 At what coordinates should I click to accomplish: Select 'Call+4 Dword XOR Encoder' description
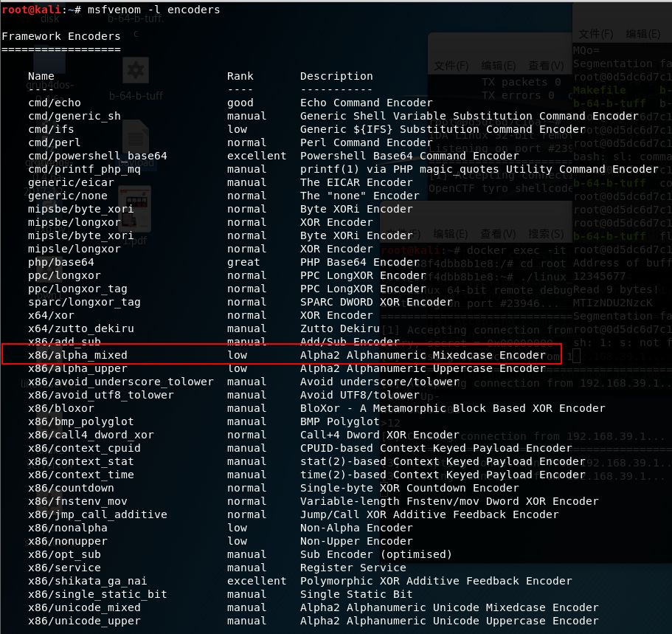(380, 435)
